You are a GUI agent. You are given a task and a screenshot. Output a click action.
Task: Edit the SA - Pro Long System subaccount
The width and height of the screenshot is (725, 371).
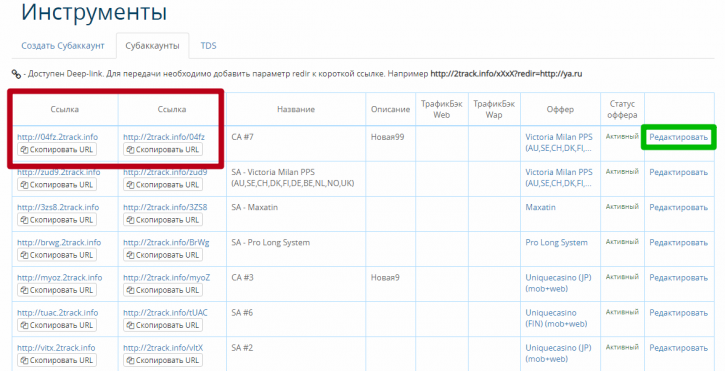pos(678,242)
